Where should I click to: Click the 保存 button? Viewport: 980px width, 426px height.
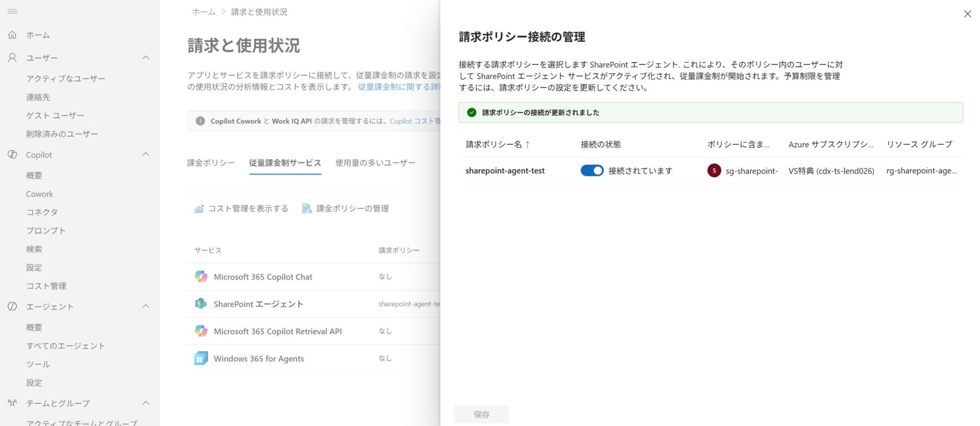(481, 414)
